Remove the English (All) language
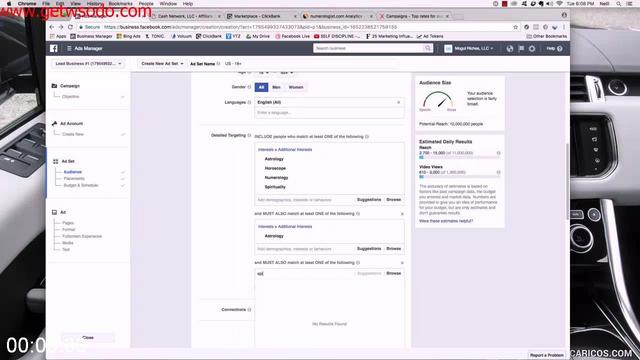The width and height of the screenshot is (640, 360). tap(399, 102)
